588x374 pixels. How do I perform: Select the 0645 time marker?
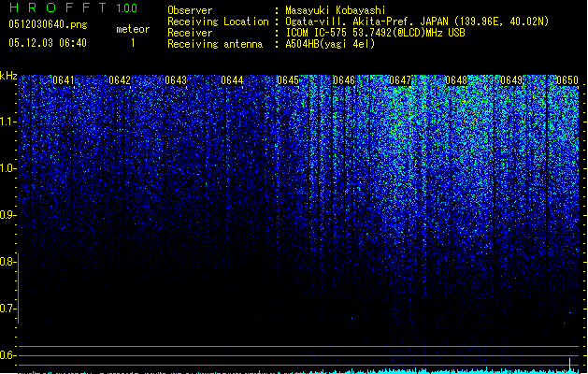click(x=288, y=80)
